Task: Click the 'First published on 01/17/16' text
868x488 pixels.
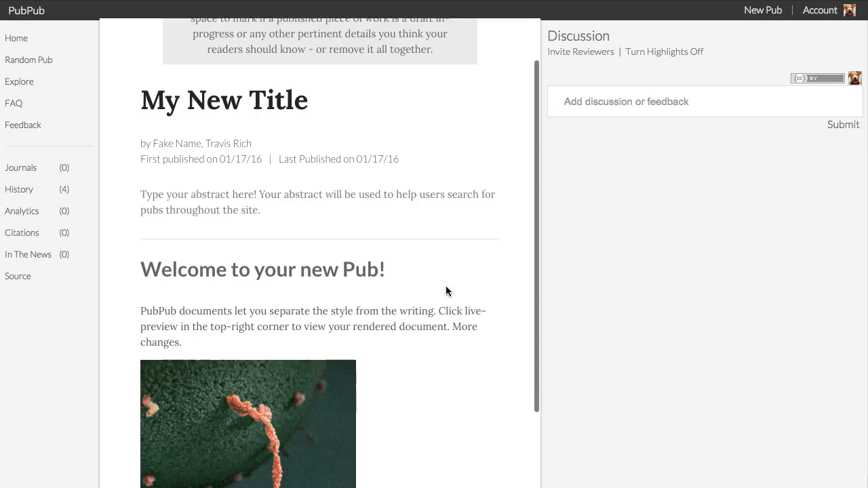Action: (x=201, y=159)
